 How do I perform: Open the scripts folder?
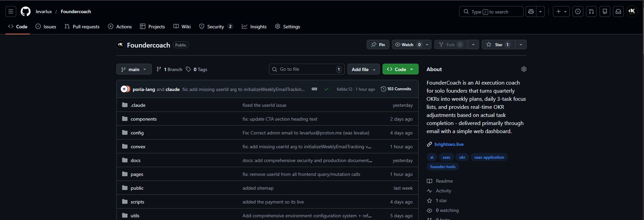(137, 202)
